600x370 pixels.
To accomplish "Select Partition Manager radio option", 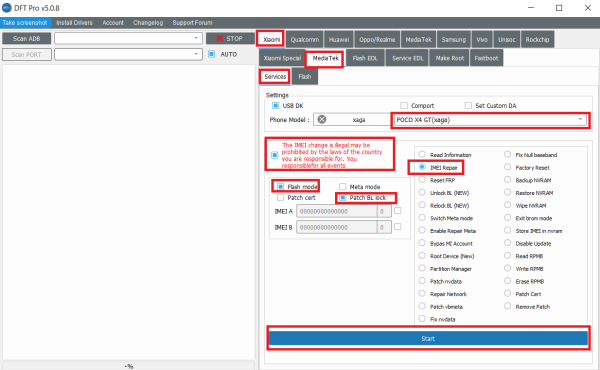I will tap(422, 268).
